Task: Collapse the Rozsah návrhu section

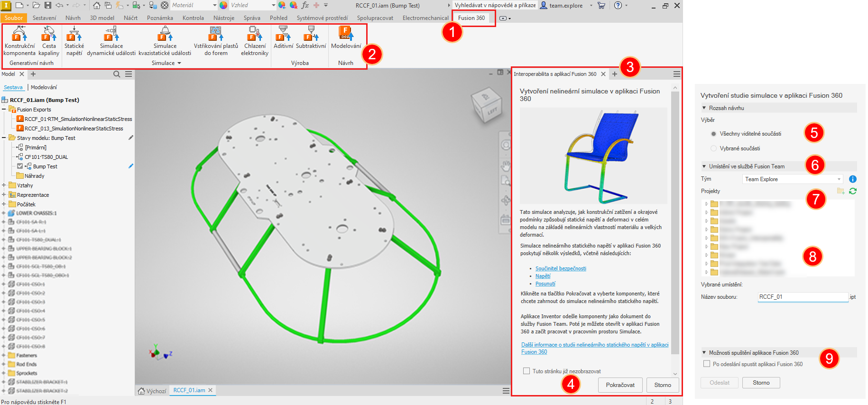Action: click(x=704, y=108)
